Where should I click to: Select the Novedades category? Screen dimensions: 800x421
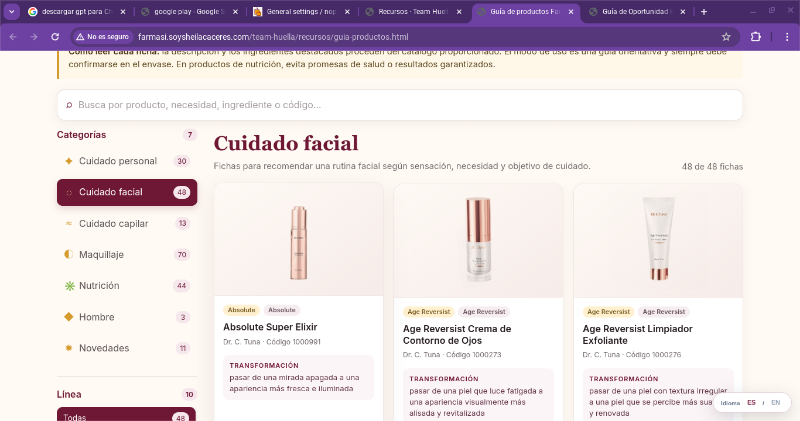point(127,348)
